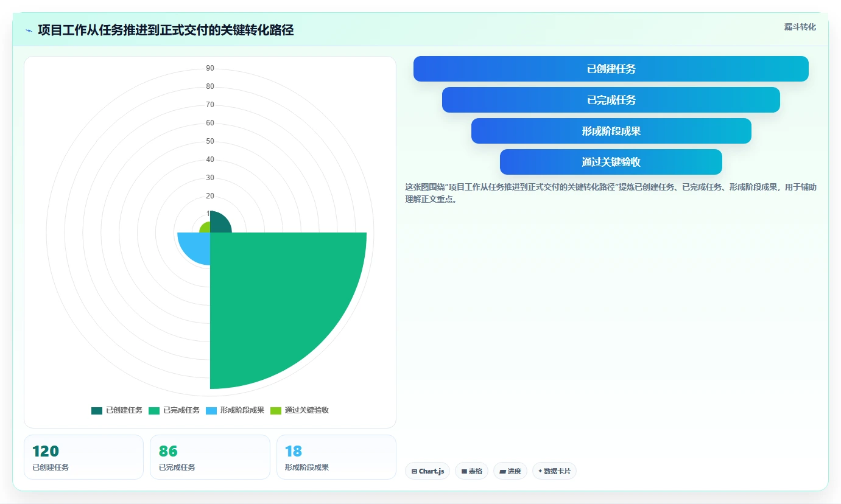Click the 漏斗转化 label in header
Image resolution: width=841 pixels, height=504 pixels.
(x=800, y=27)
